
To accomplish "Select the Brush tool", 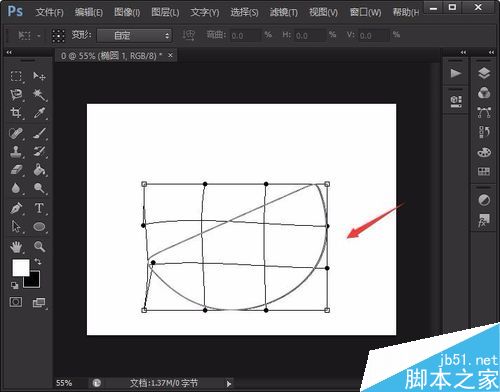I will click(39, 133).
